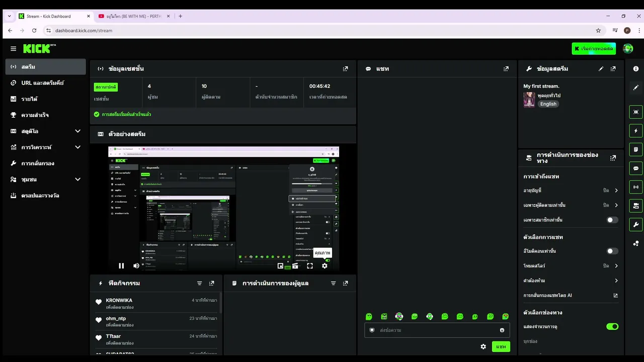Toggle the channel actions widget in right rail

tap(636, 206)
